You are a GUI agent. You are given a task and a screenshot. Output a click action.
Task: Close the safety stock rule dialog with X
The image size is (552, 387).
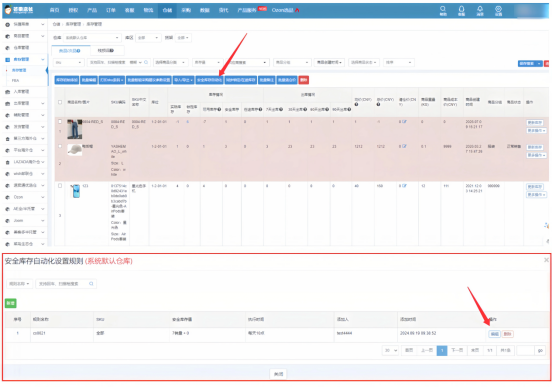click(x=546, y=260)
